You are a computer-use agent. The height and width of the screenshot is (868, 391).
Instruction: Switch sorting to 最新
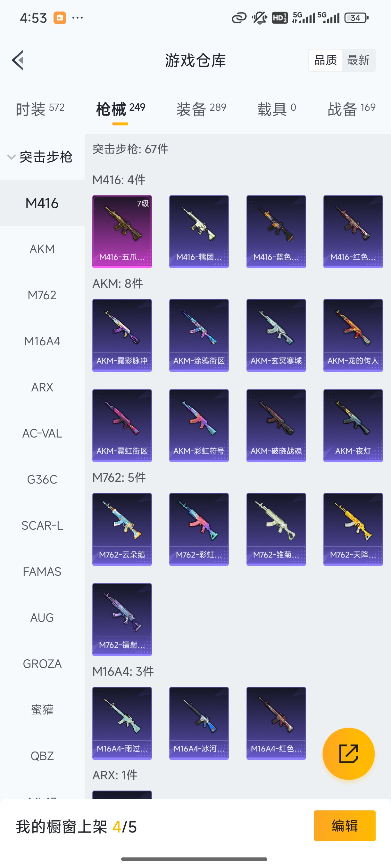point(358,60)
